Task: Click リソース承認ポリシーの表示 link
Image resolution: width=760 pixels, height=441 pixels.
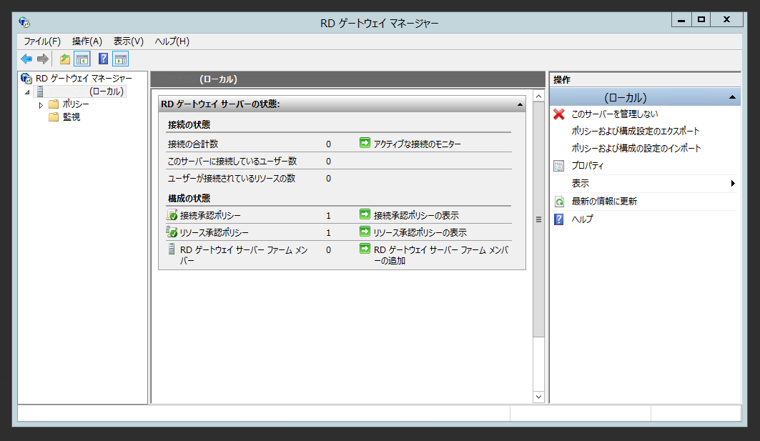Action: (x=420, y=233)
